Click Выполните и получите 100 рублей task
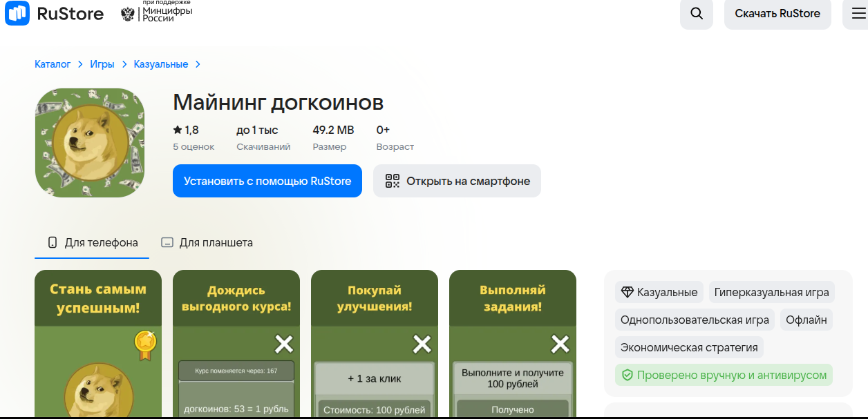This screenshot has width=868, height=419. 513,378
